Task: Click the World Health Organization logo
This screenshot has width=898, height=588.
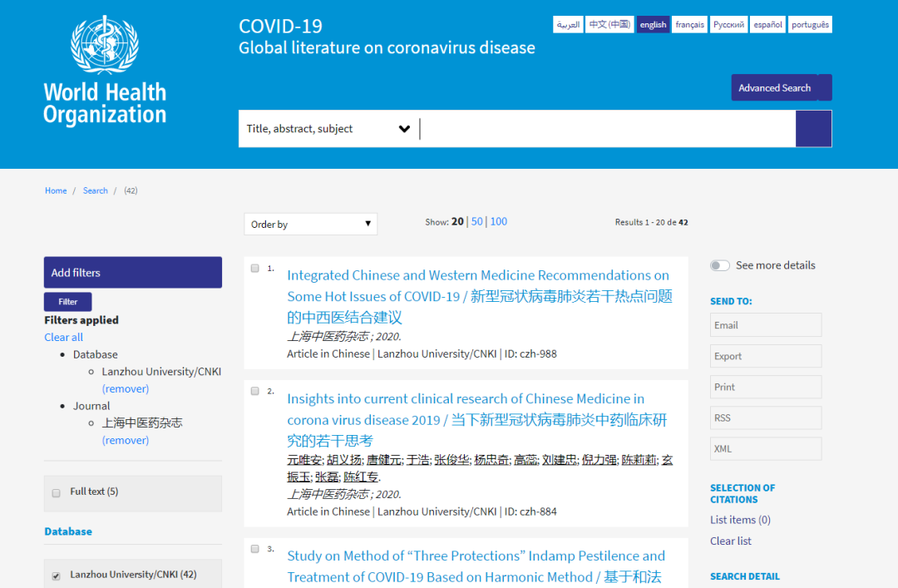Action: click(x=105, y=71)
